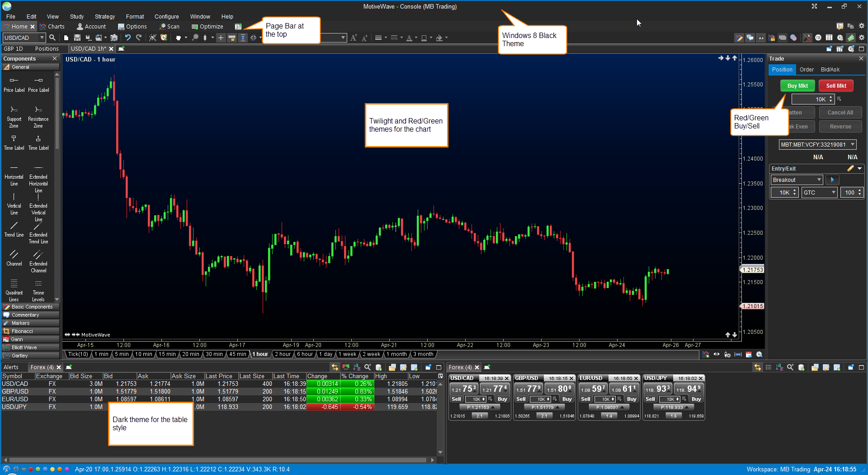The height and width of the screenshot is (475, 868).
Task: Expand the Commentary components section
Action: point(31,315)
